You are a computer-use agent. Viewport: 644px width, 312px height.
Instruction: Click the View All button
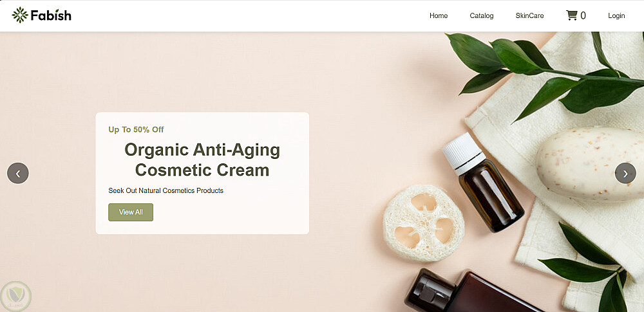tap(131, 212)
